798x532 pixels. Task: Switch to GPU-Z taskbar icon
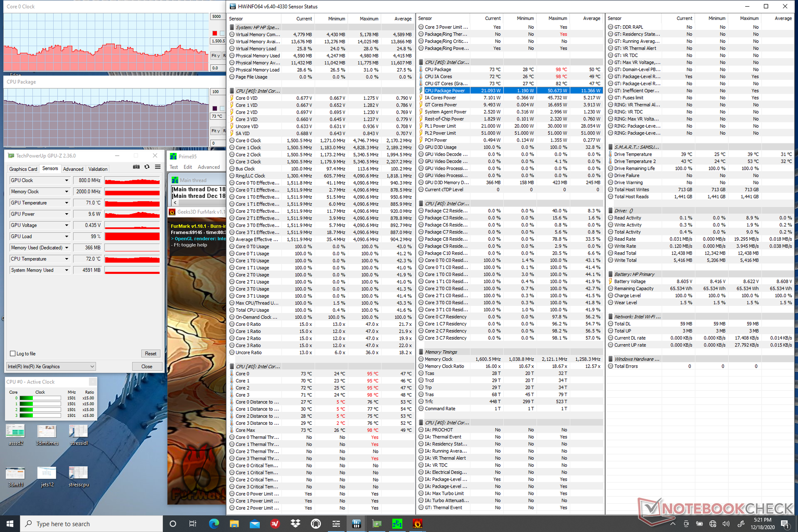(377, 524)
